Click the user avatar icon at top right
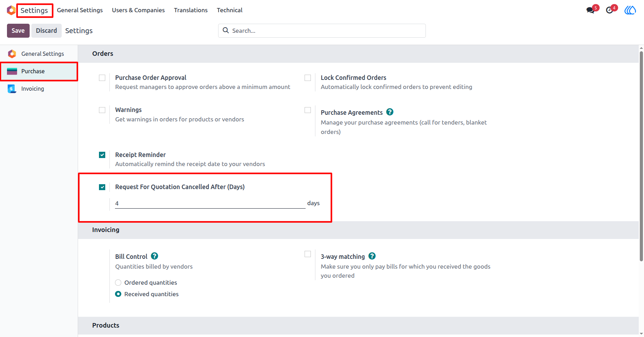 [x=630, y=10]
